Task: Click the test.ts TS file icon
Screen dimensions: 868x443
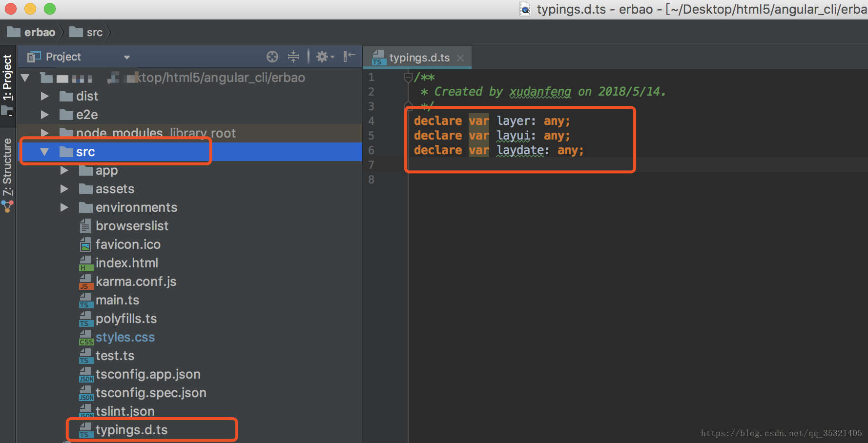Action: pos(86,356)
